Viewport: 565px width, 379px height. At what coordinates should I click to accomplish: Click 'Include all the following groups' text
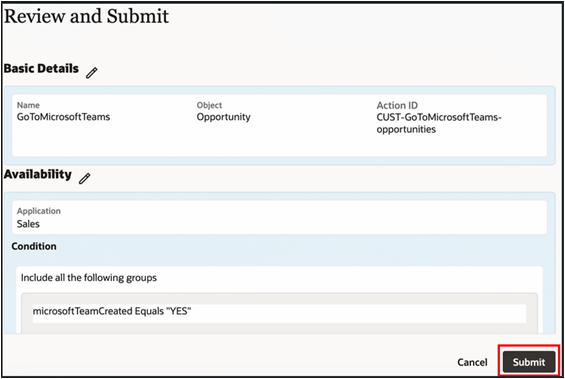click(89, 278)
